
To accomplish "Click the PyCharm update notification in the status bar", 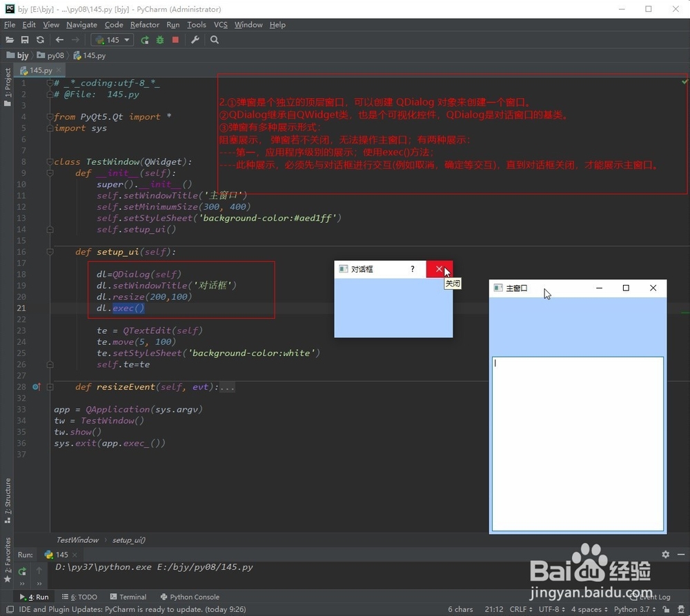I will coord(132,609).
